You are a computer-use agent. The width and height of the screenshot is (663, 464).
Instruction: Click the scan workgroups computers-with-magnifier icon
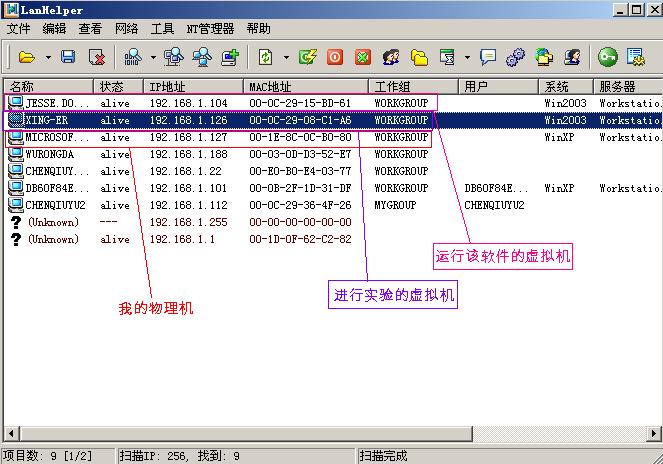click(174, 57)
